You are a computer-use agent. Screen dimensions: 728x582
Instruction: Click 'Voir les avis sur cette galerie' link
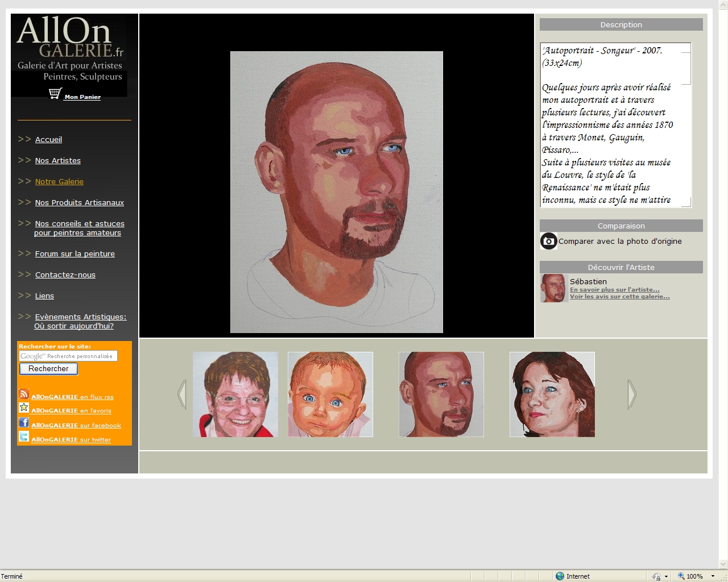[x=619, y=297]
